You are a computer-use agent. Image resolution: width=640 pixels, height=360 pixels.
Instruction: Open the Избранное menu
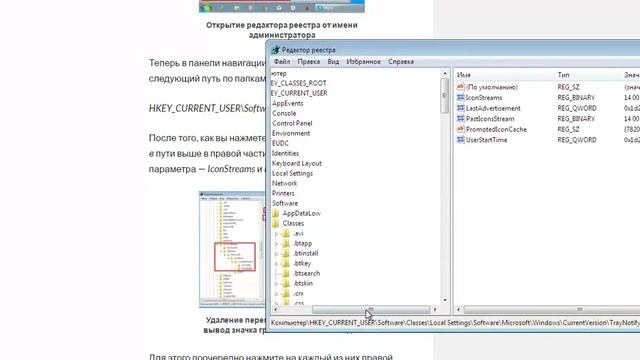click(363, 62)
